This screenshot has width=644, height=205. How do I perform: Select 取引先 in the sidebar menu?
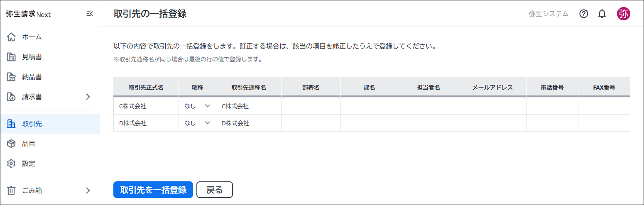[x=32, y=124]
